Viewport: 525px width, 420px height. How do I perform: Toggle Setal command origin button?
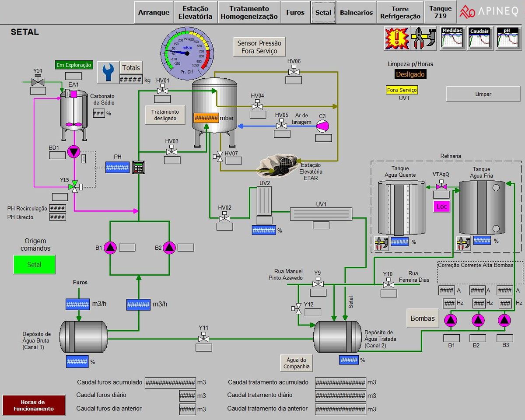(35, 265)
